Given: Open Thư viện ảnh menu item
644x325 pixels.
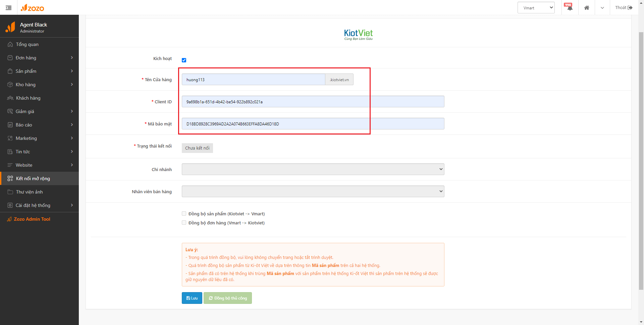Looking at the screenshot, I should 39,192.
